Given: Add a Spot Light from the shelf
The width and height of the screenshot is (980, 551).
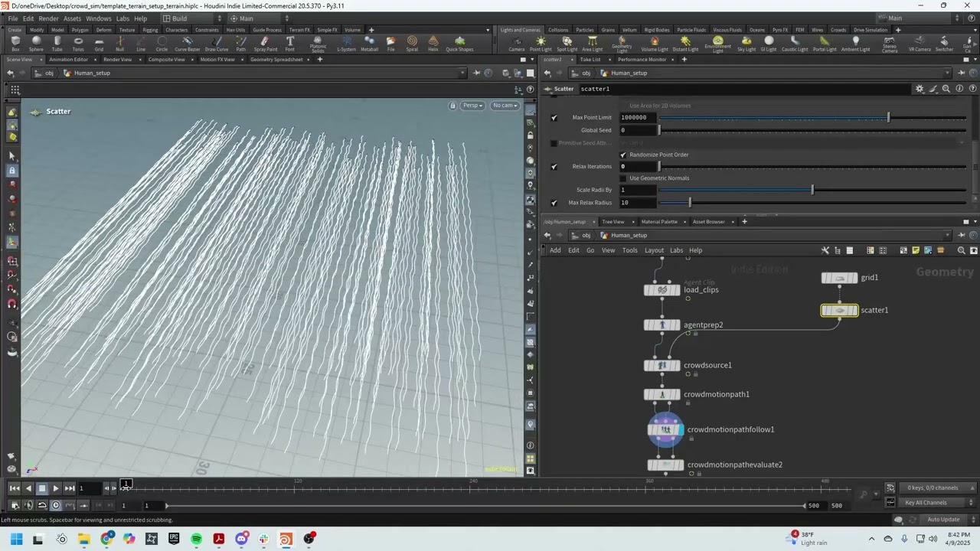Looking at the screenshot, I should coord(567,44).
